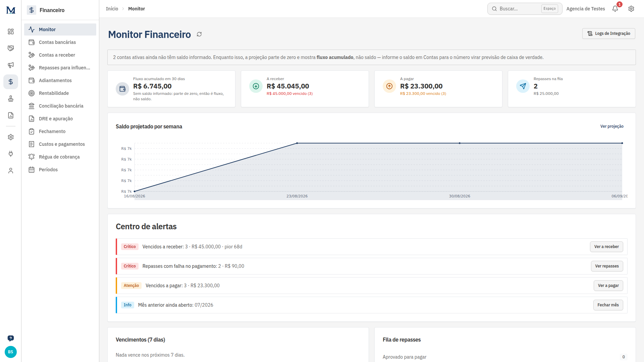Open the settings gear in the top bar
644x362 pixels.
coord(631,9)
